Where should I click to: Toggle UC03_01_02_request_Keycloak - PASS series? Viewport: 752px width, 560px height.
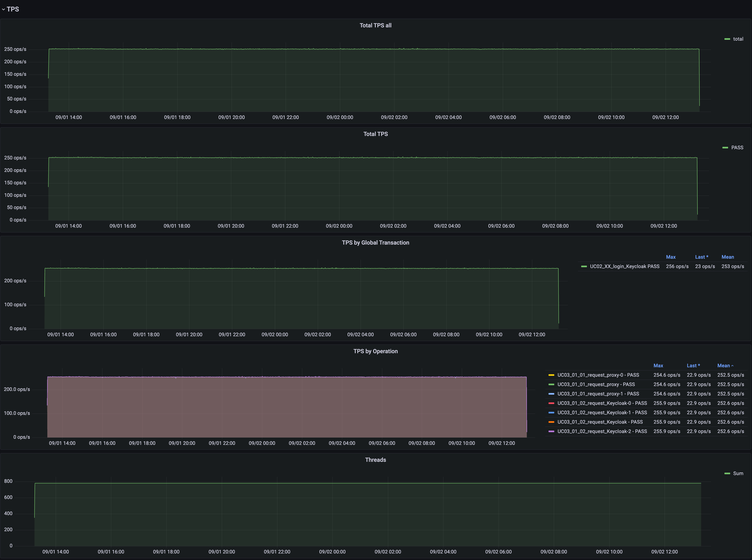click(x=600, y=422)
